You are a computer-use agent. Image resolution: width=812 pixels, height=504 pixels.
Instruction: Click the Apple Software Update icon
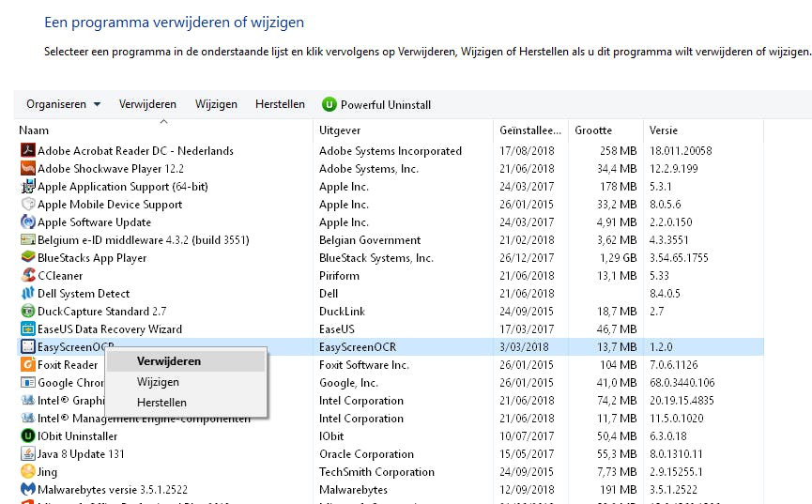(x=27, y=221)
